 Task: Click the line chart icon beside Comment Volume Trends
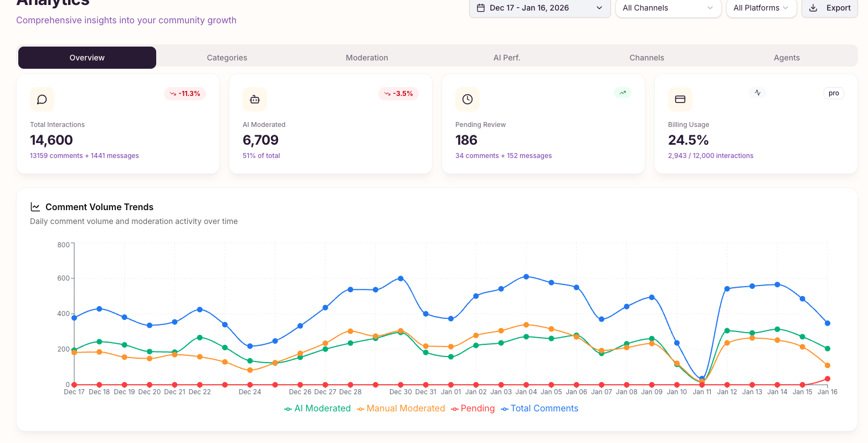coord(35,207)
